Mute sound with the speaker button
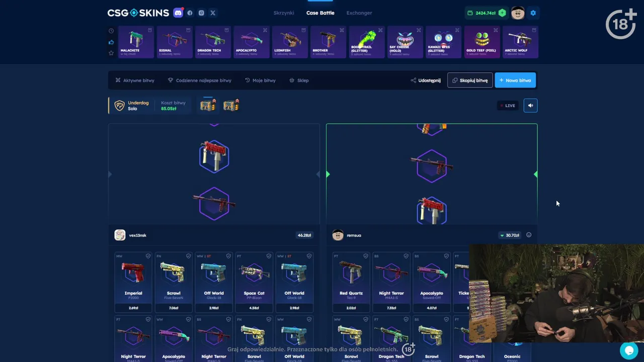Viewport: 644px width, 362px height. [x=530, y=106]
